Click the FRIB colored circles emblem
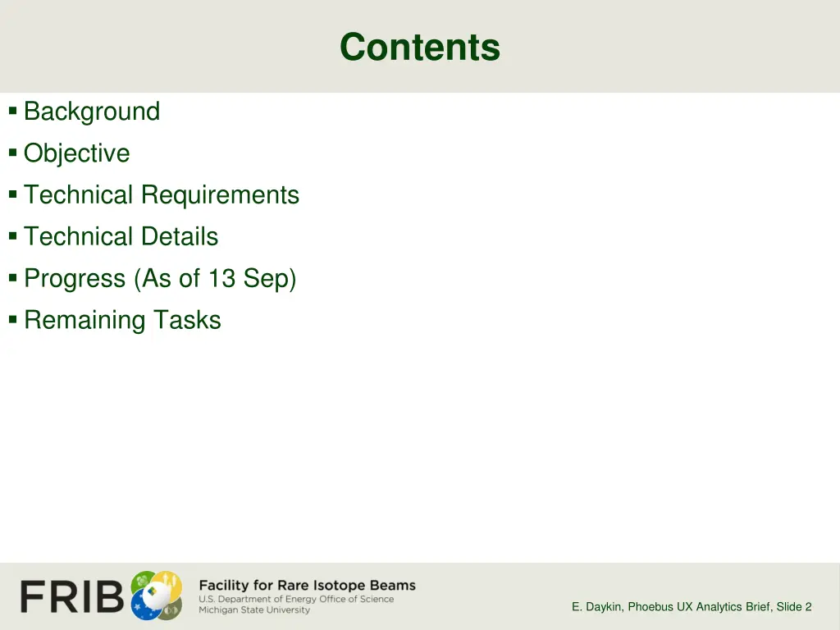The height and width of the screenshot is (630, 840). click(157, 596)
